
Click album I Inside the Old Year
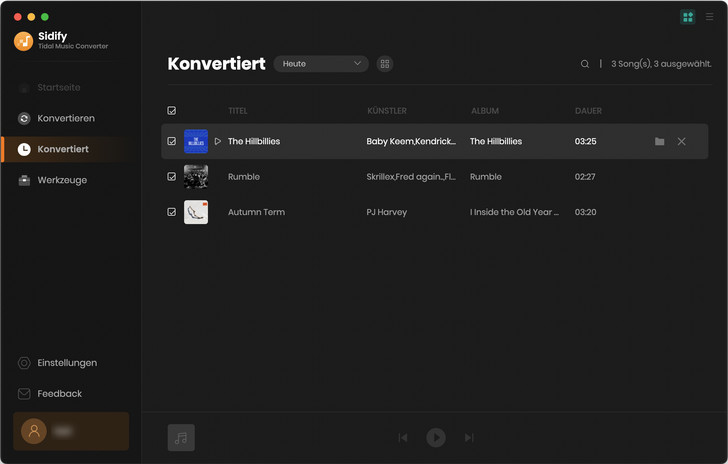tap(514, 212)
